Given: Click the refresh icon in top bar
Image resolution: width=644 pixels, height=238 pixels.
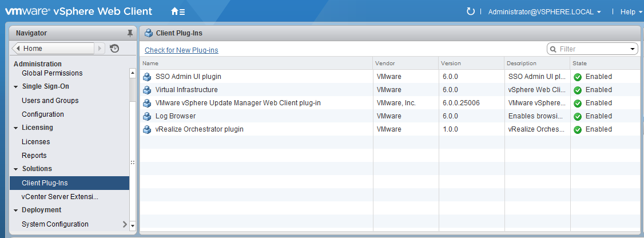Looking at the screenshot, I should pyautogui.click(x=471, y=11).
